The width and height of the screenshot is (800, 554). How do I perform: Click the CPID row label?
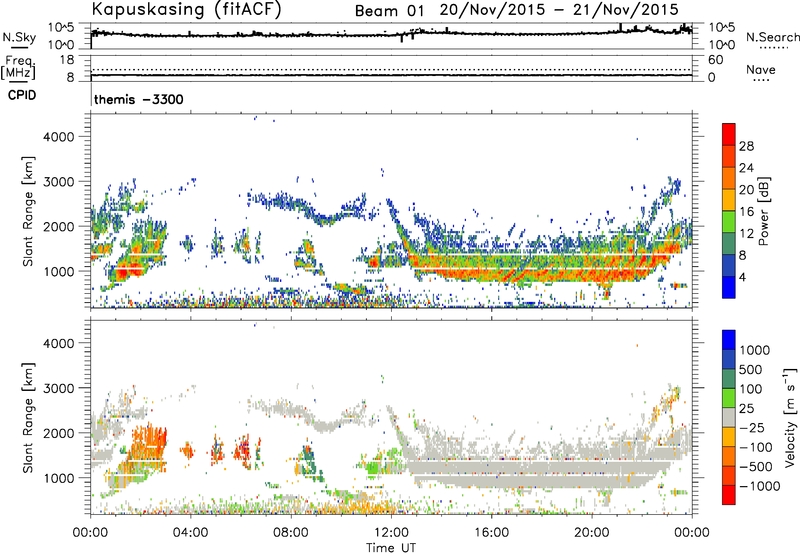(x=22, y=95)
